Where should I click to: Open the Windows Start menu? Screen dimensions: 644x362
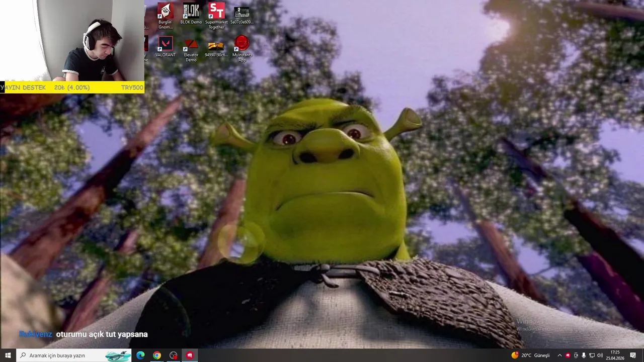[8, 355]
